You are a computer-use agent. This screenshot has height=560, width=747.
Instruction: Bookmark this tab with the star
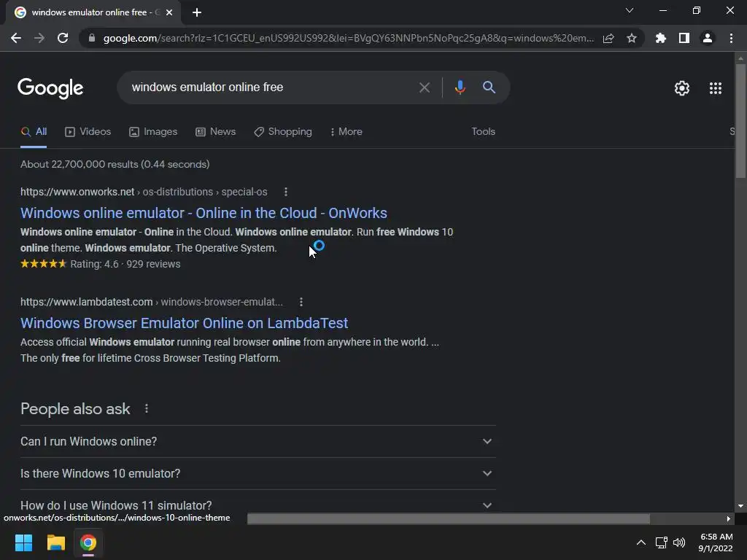tap(632, 38)
